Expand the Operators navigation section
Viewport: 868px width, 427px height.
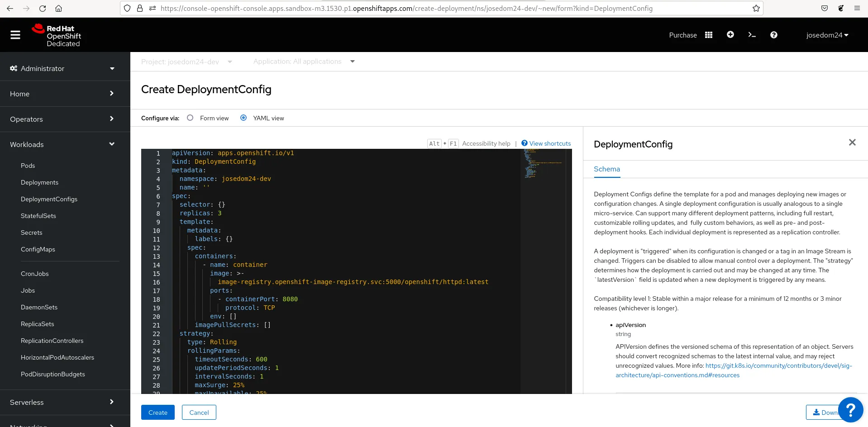(x=62, y=119)
